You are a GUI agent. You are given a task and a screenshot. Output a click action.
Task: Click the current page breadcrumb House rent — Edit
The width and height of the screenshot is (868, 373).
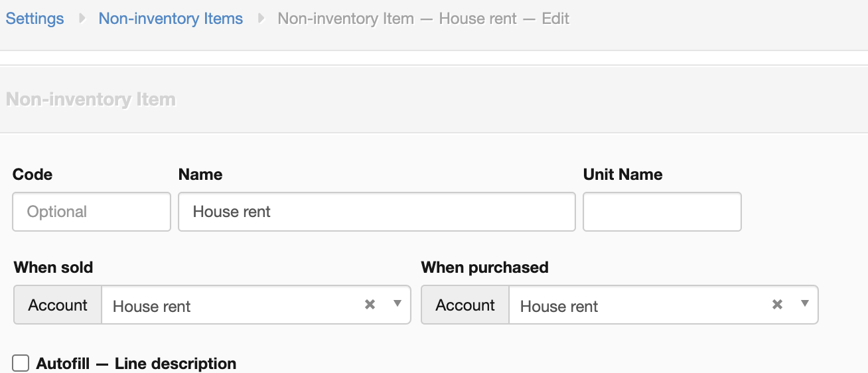tap(423, 19)
